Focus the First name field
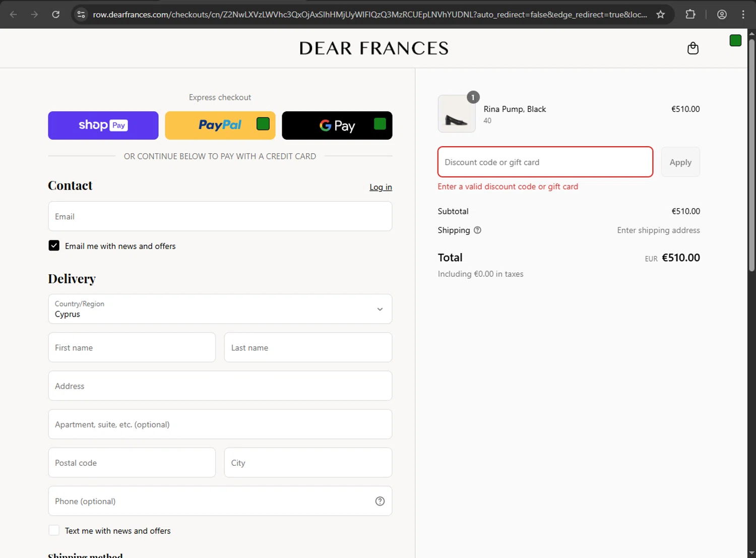The width and height of the screenshot is (756, 558). click(132, 347)
